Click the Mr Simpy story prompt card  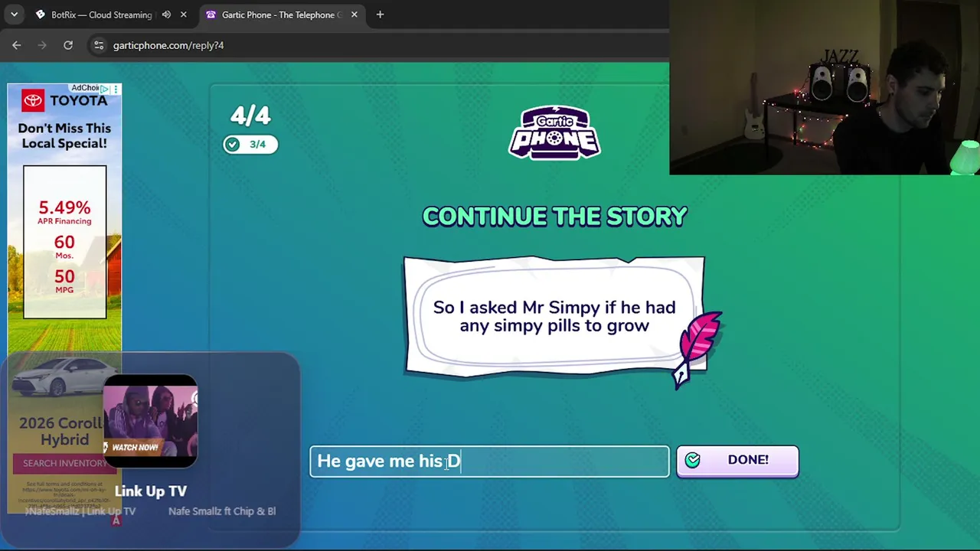click(x=554, y=316)
